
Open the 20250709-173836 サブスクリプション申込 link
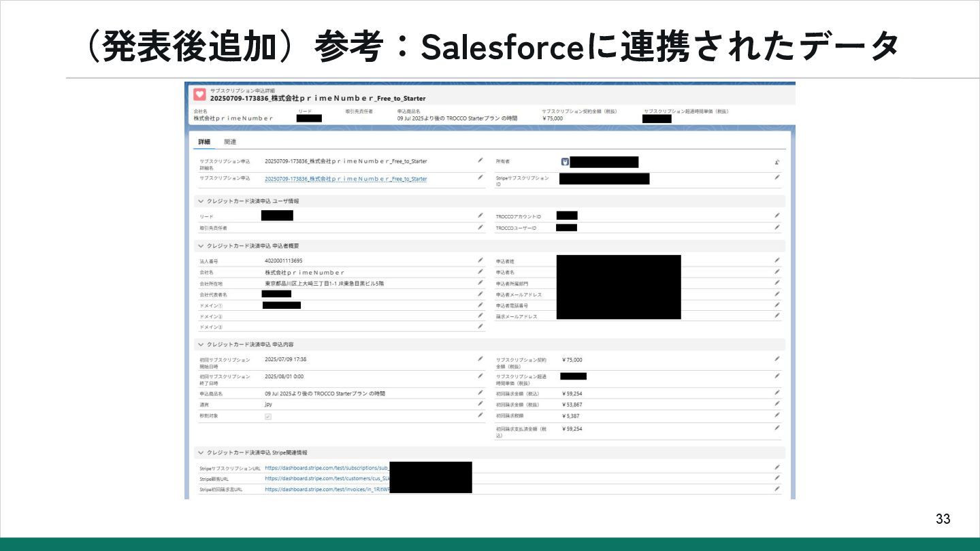[x=346, y=179]
